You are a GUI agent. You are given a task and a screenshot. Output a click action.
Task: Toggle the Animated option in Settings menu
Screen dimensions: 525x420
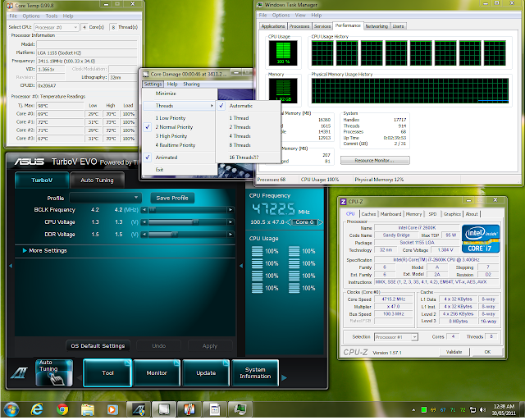(165, 157)
